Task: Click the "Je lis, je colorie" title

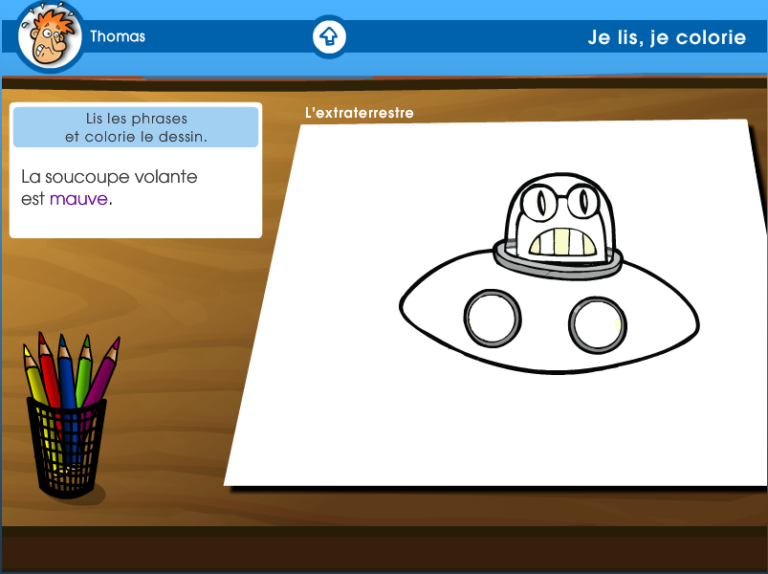Action: 666,38
